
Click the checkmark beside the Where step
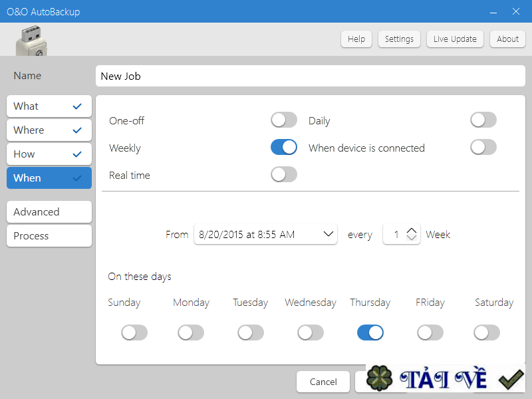point(78,130)
